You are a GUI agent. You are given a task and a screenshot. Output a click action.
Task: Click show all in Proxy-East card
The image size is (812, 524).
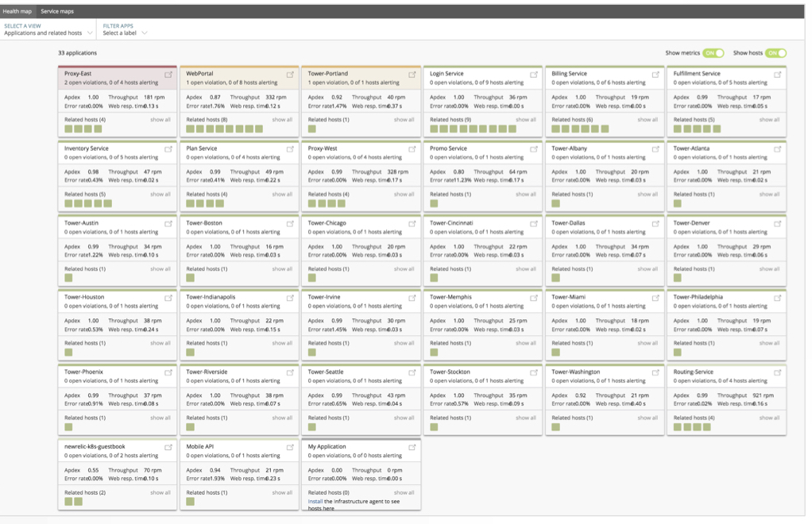tap(160, 120)
